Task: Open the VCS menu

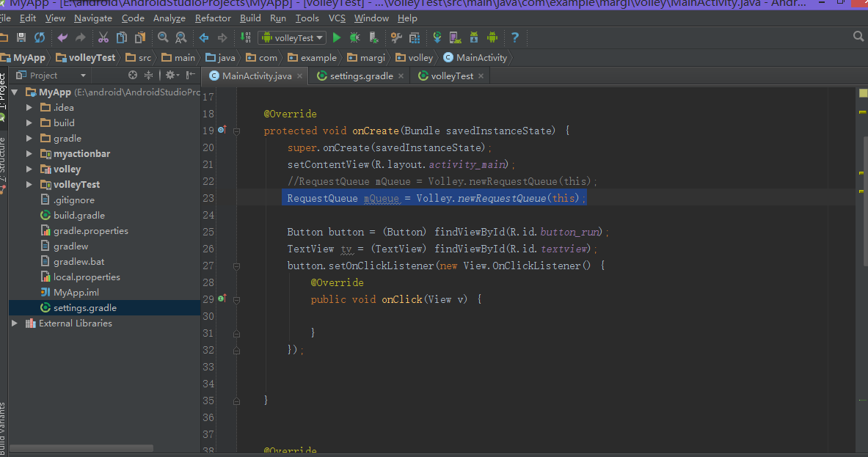Action: coord(337,18)
